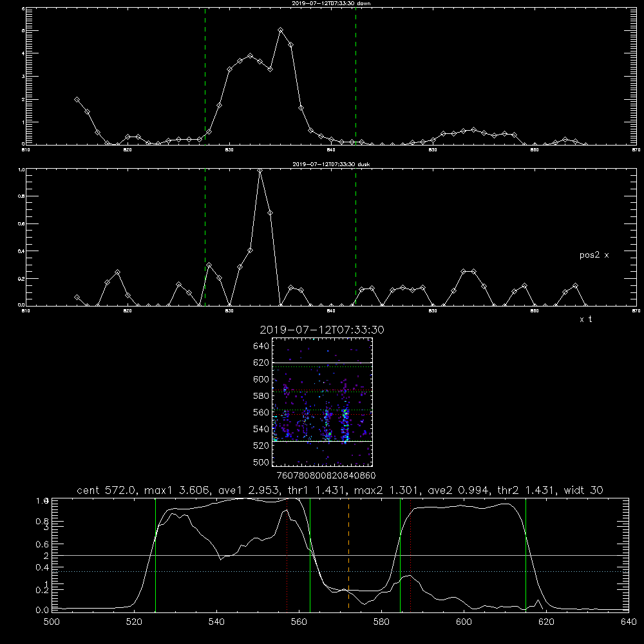The height and width of the screenshot is (644, 644).
Task: Click the dotted horizontal threshold line in bottom plot
Action: [340, 571]
